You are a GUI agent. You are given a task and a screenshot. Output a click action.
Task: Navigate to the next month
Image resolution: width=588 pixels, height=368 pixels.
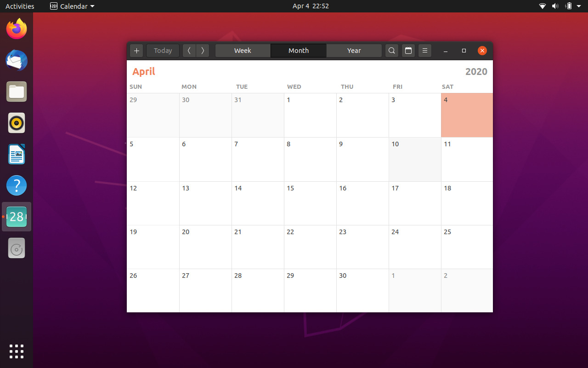(202, 51)
